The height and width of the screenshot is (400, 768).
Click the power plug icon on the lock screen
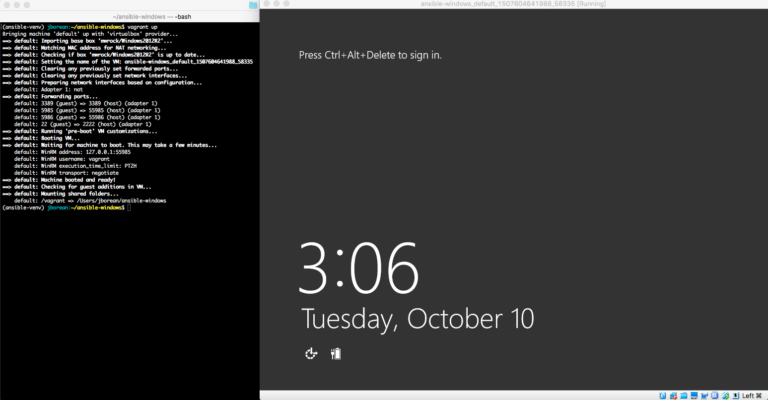click(336, 353)
